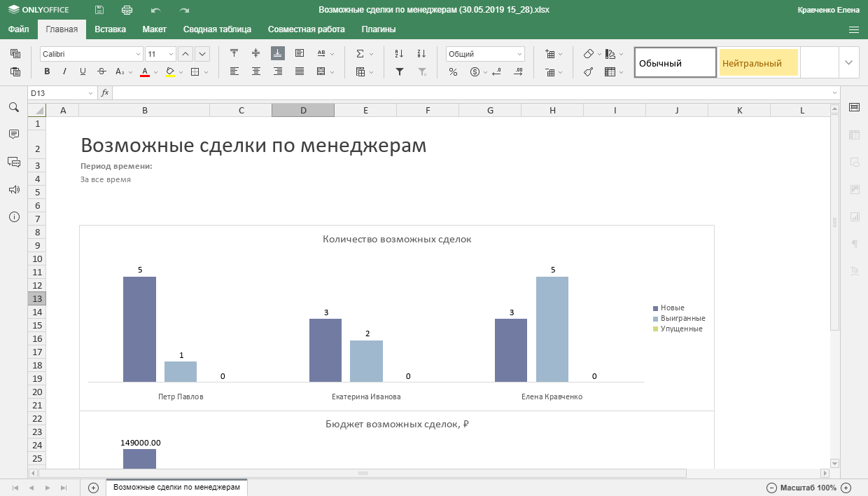The image size is (868, 496).
Task: Open the Вставка tab
Action: coord(110,29)
